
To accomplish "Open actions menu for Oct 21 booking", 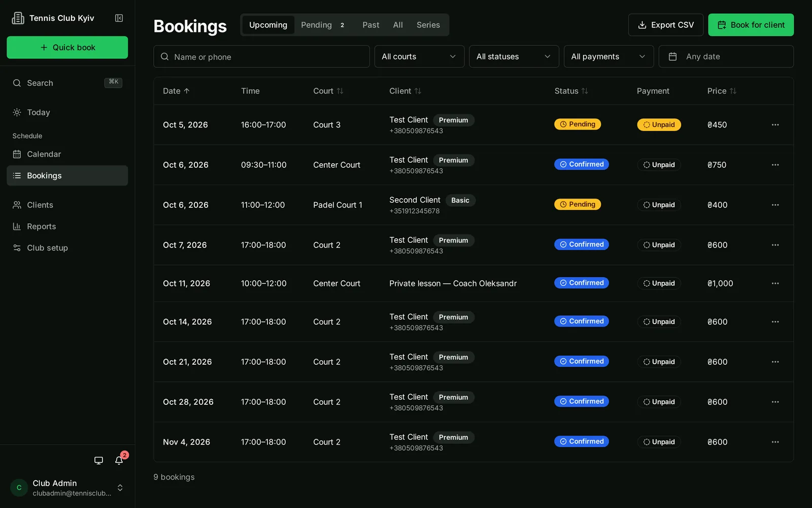I will (x=775, y=362).
